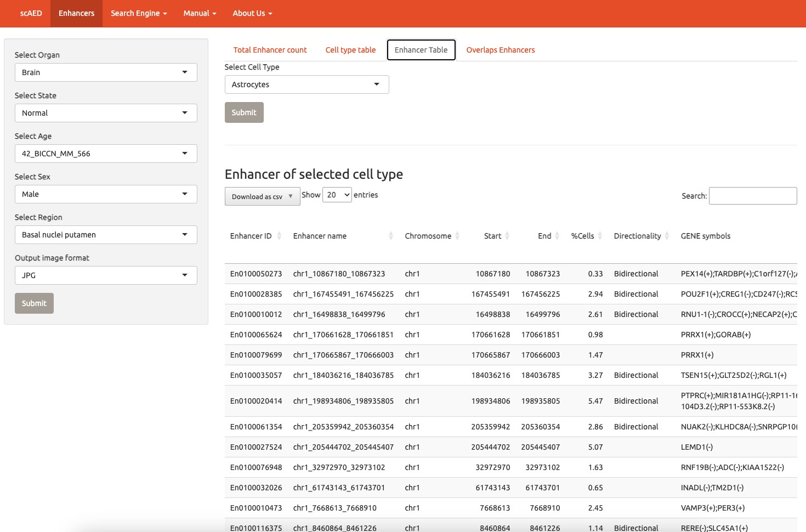
Task: Click enhancer name chr1_170665867_170666003
Action: 343,355
